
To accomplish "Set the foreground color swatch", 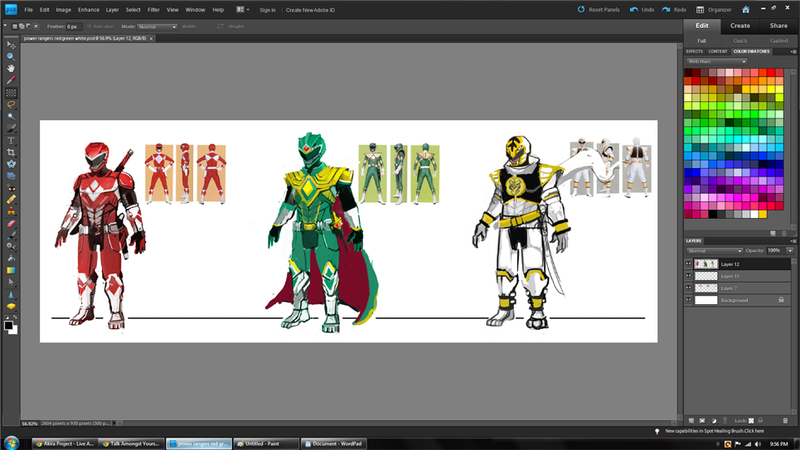I will tap(8, 326).
